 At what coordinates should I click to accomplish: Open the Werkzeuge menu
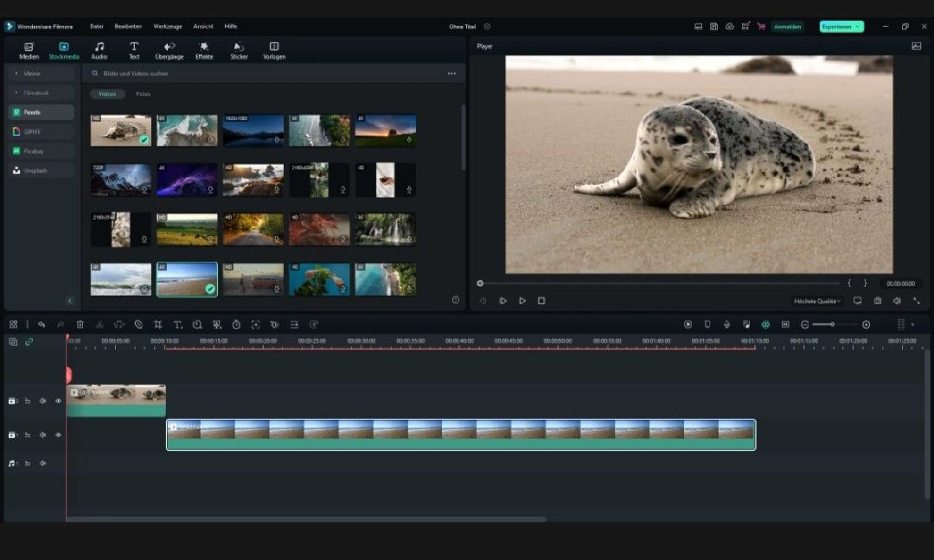point(168,26)
